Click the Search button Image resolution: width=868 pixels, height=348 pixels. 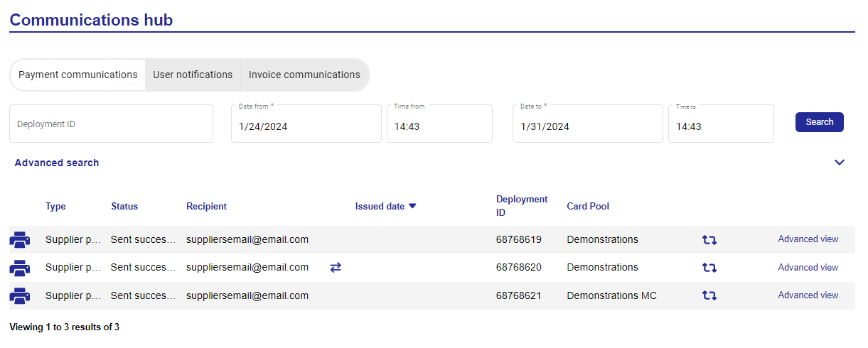[x=820, y=122]
